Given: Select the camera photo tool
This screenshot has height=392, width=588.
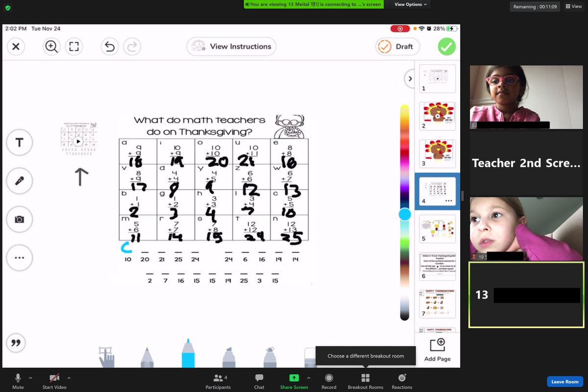Looking at the screenshot, I should coord(20,219).
